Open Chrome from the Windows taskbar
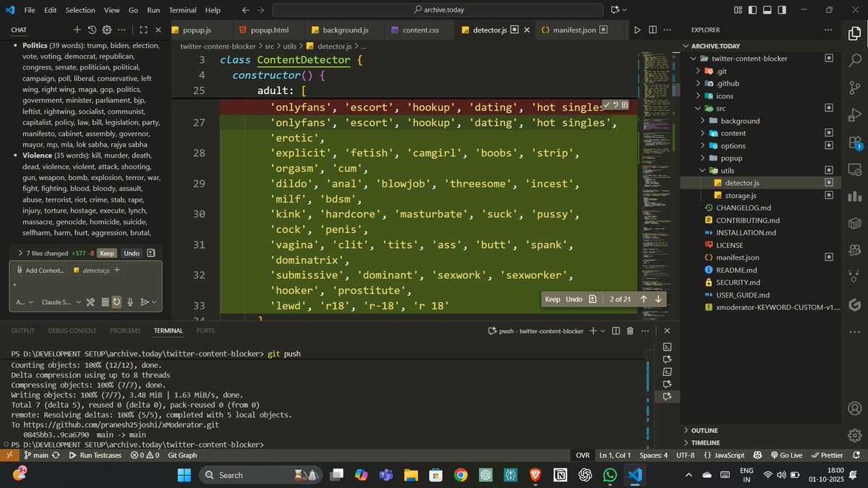 [461, 475]
